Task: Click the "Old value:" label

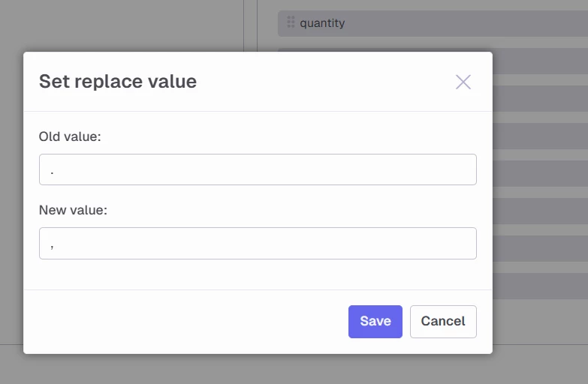Action: coord(70,136)
